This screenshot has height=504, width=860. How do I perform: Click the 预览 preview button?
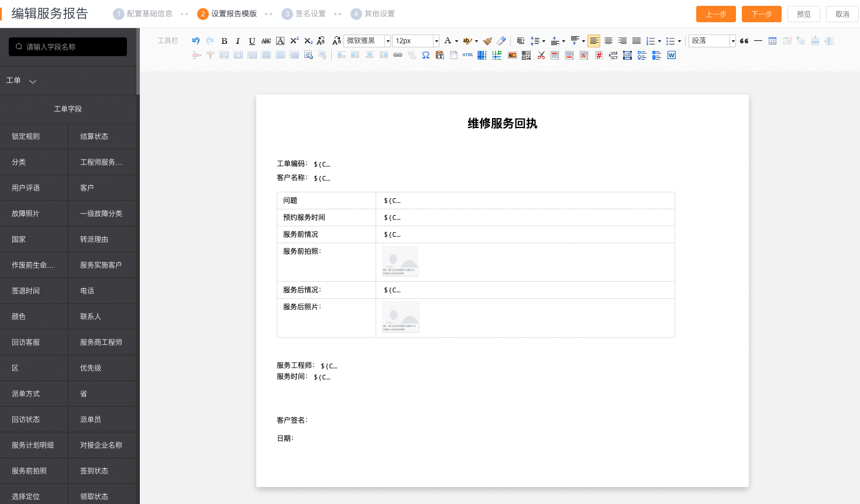tap(804, 14)
